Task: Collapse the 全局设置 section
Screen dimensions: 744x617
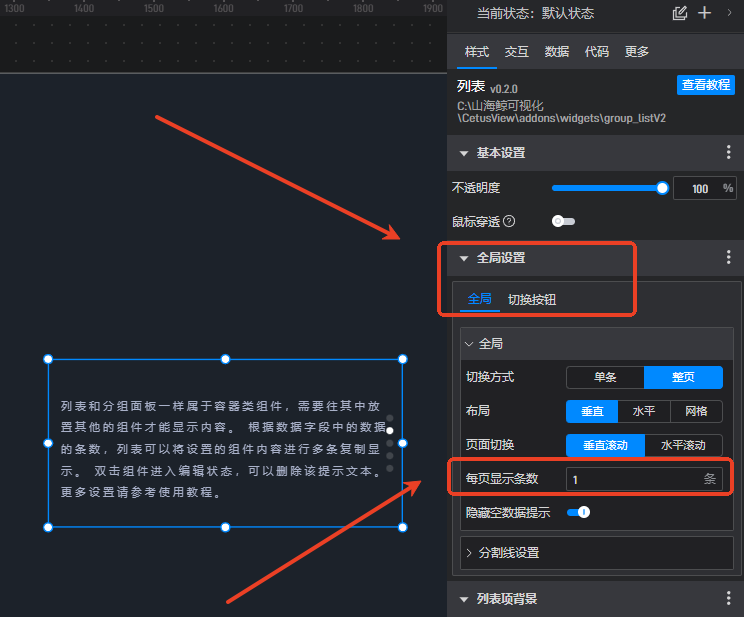Action: point(464,258)
